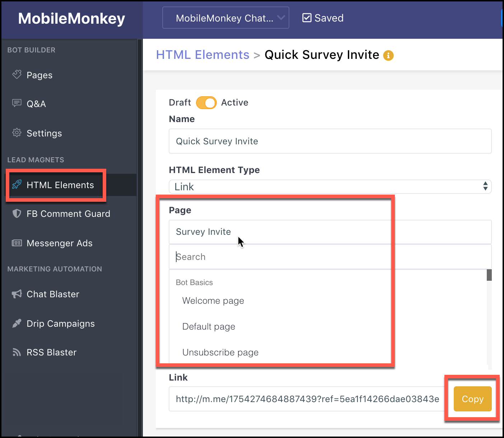The height and width of the screenshot is (438, 504).
Task: Click the page list scrollbar thumb
Action: pos(489,275)
